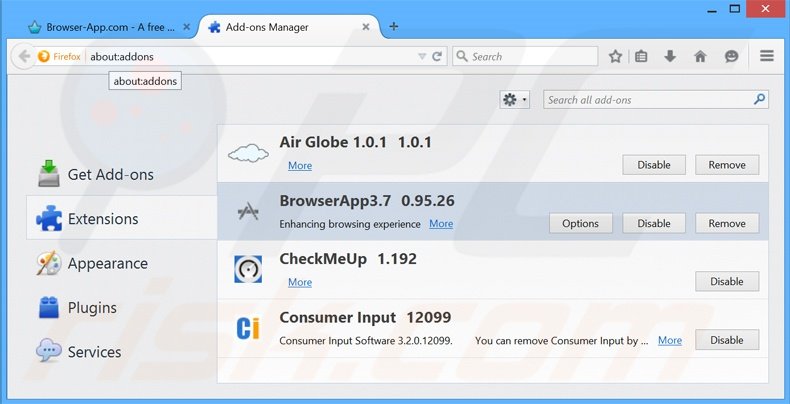Disable the Air Globe extension
Viewport: 790px width, 404px height.
[x=654, y=165]
